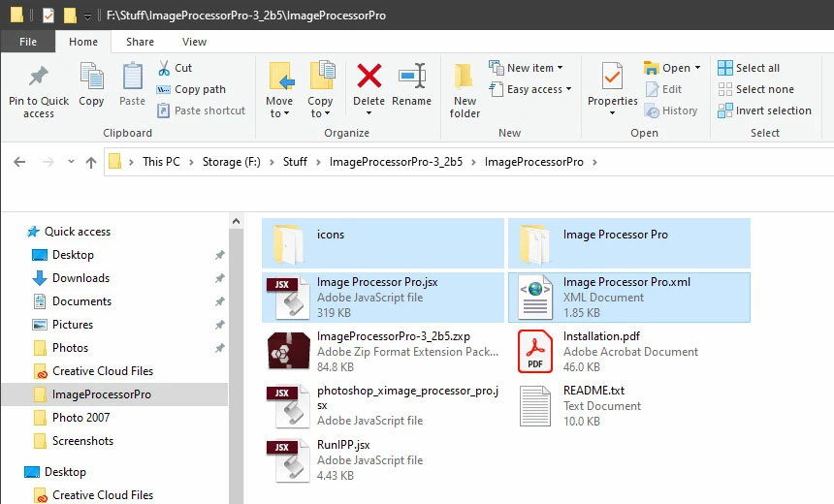Open Downloads in navigation pane

point(80,278)
